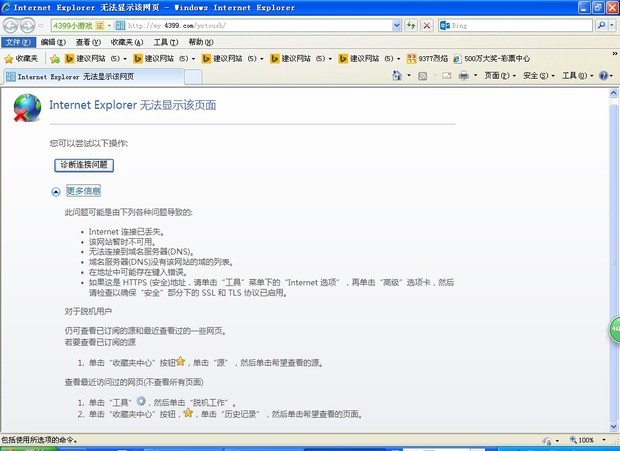Click the green floating ball at right edge
The width and height of the screenshot is (620, 451).
pyautogui.click(x=614, y=329)
